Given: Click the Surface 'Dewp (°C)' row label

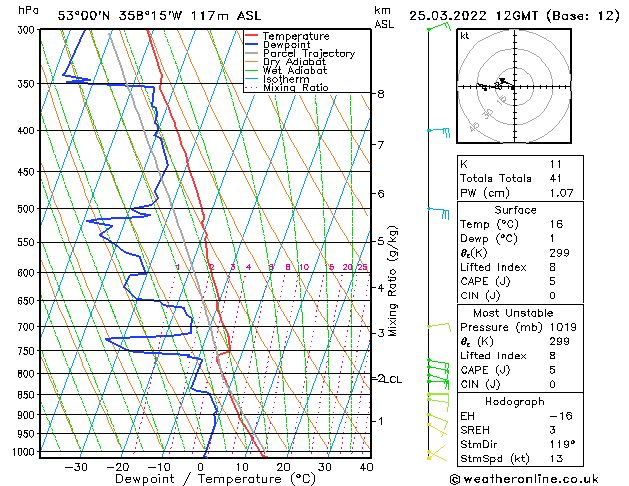Looking at the screenshot, I should click(x=489, y=239).
